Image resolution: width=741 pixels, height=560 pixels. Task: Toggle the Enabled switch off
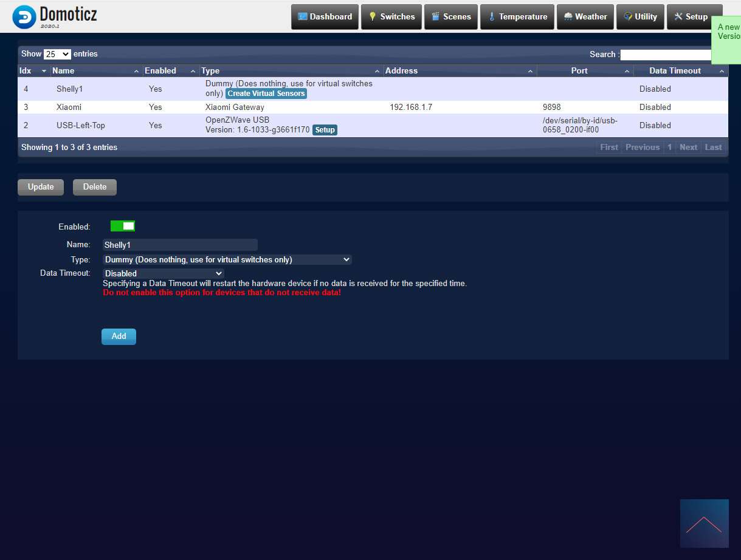(x=123, y=226)
